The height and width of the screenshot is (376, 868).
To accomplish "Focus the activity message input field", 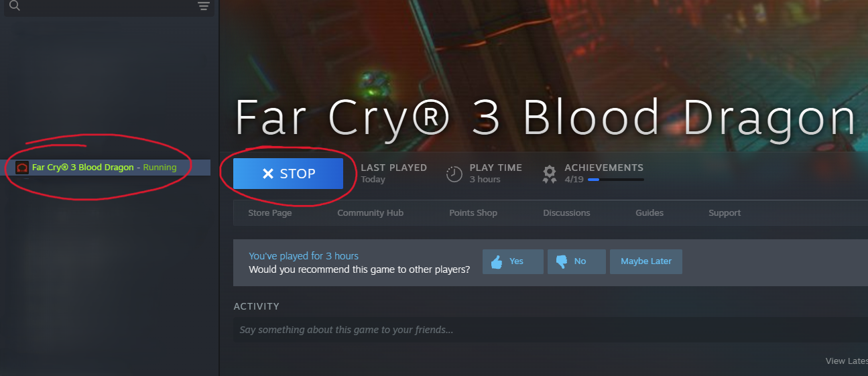I will click(550, 330).
